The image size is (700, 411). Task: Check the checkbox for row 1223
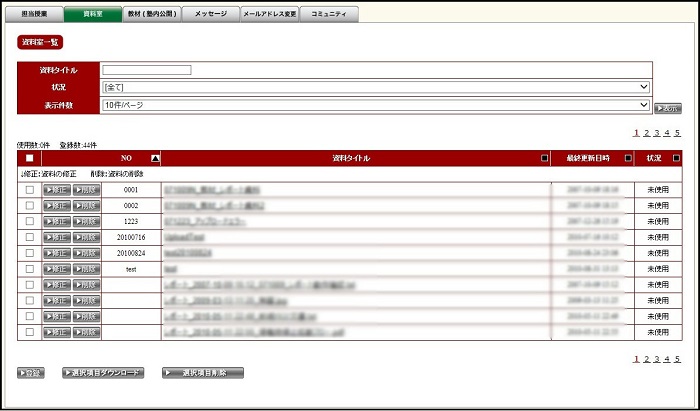29,221
